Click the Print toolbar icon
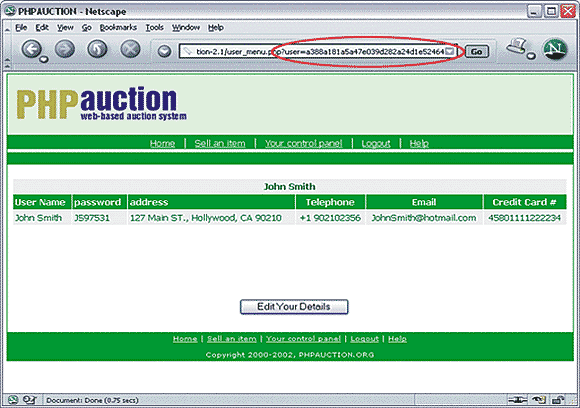580x408 pixels. [517, 46]
